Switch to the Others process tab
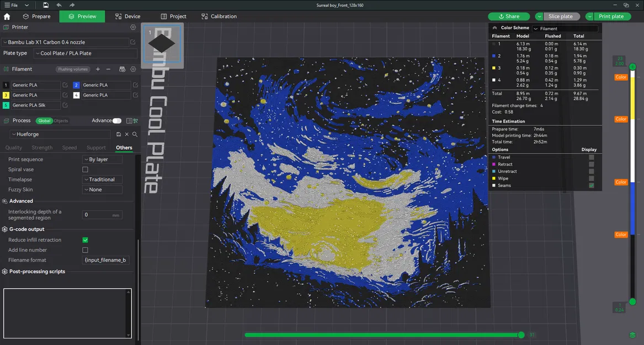 point(124,147)
